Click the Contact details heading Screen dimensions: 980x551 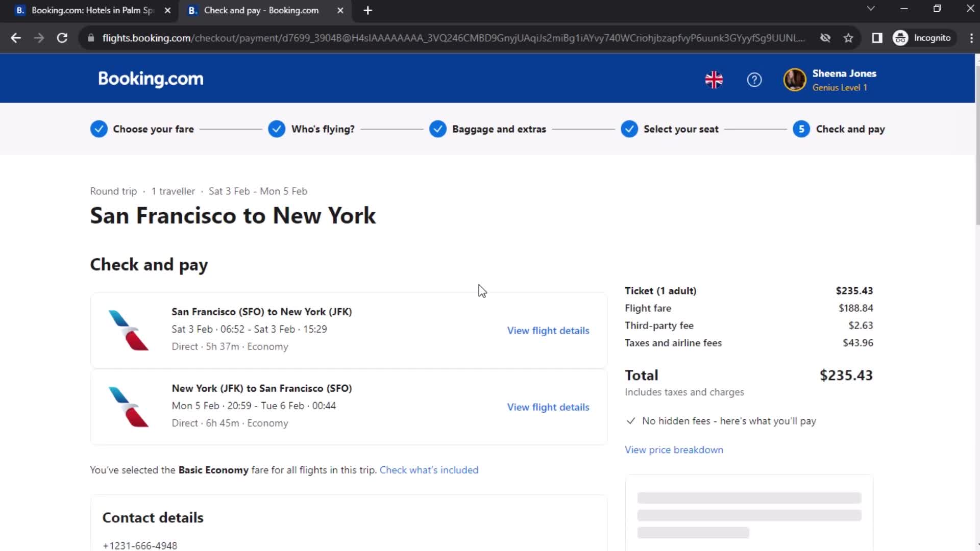click(153, 517)
